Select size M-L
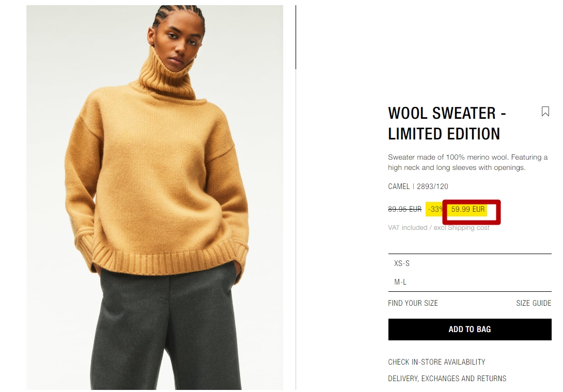 tap(470, 282)
